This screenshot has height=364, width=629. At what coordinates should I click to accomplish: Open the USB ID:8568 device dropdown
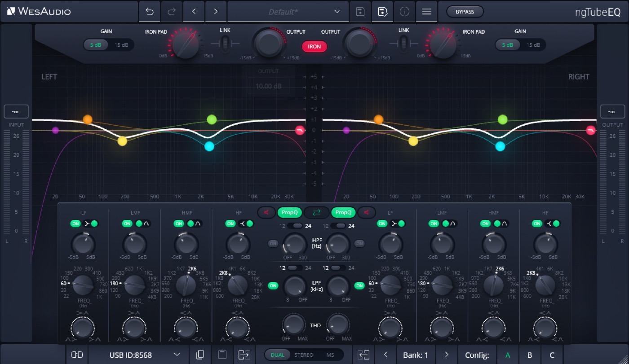[139, 355]
